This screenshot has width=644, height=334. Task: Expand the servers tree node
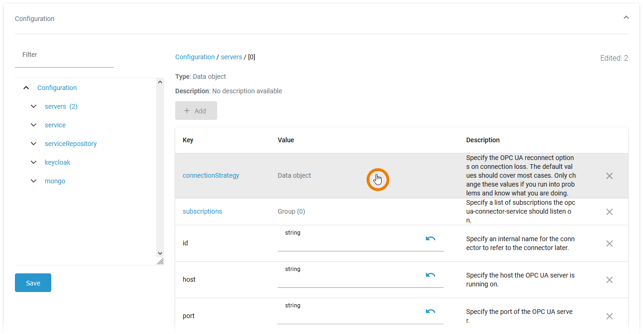click(33, 106)
